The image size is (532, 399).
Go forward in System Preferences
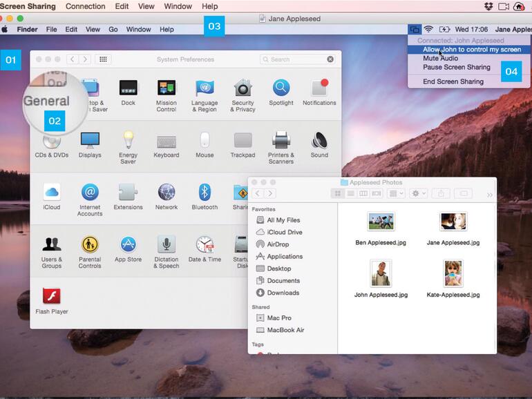click(85, 59)
